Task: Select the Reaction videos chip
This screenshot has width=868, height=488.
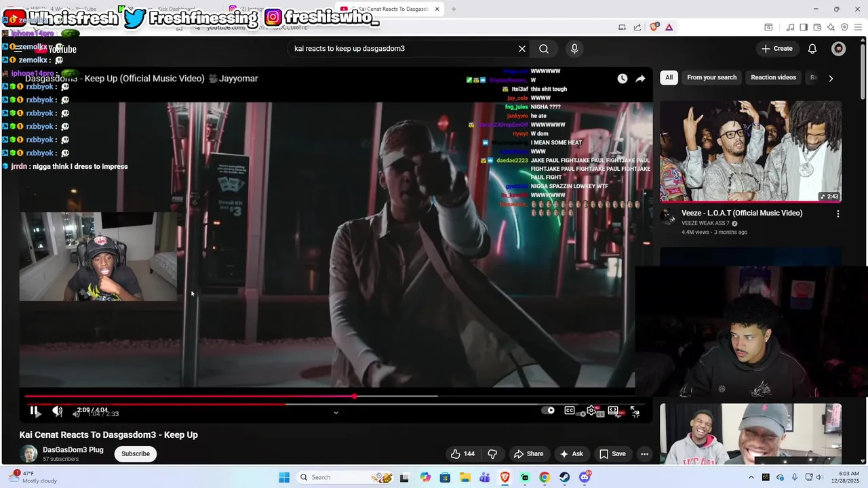Action: 773,77
